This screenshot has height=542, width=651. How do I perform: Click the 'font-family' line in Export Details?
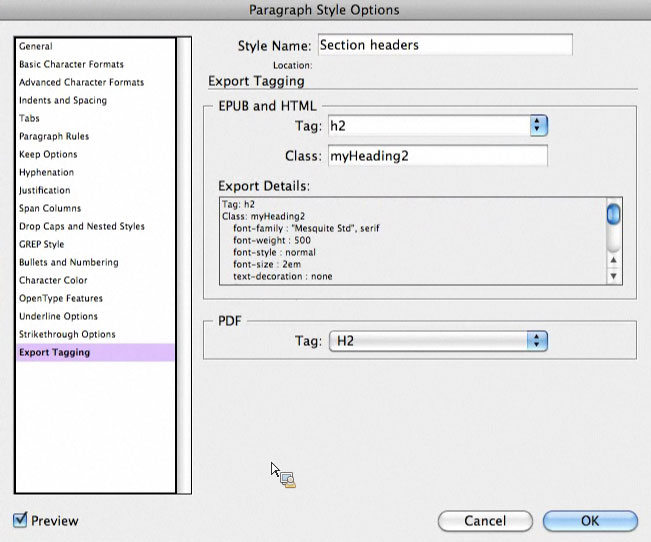point(306,228)
